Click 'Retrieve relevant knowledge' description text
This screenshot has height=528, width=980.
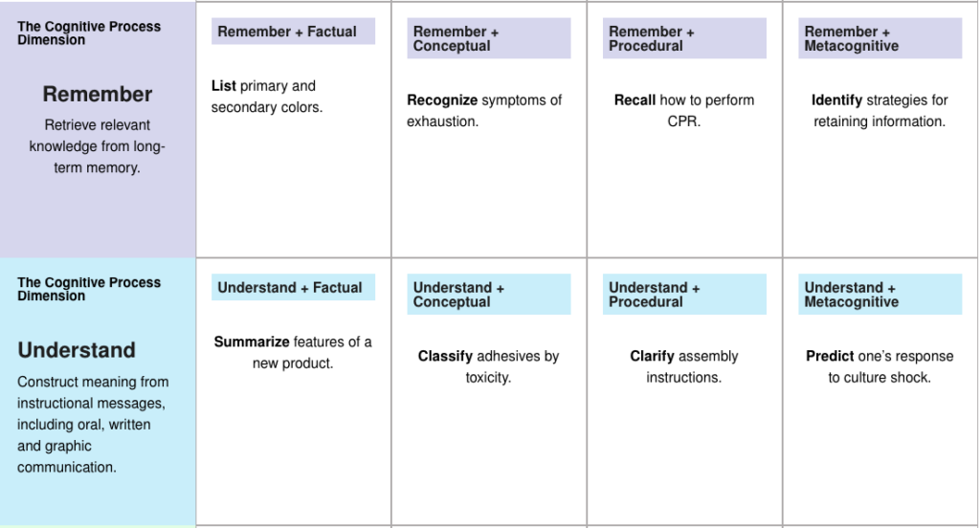(x=97, y=146)
